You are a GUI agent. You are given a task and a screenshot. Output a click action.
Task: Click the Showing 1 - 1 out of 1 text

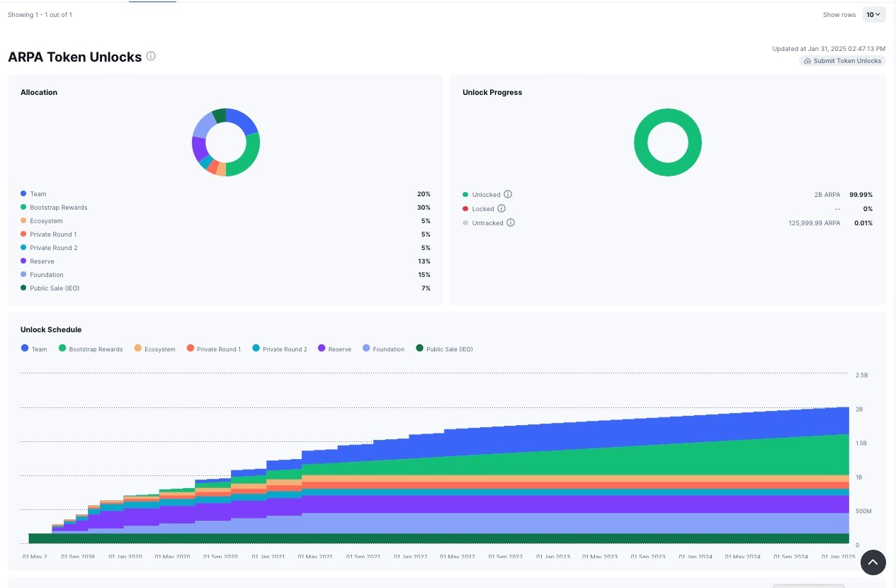click(40, 15)
